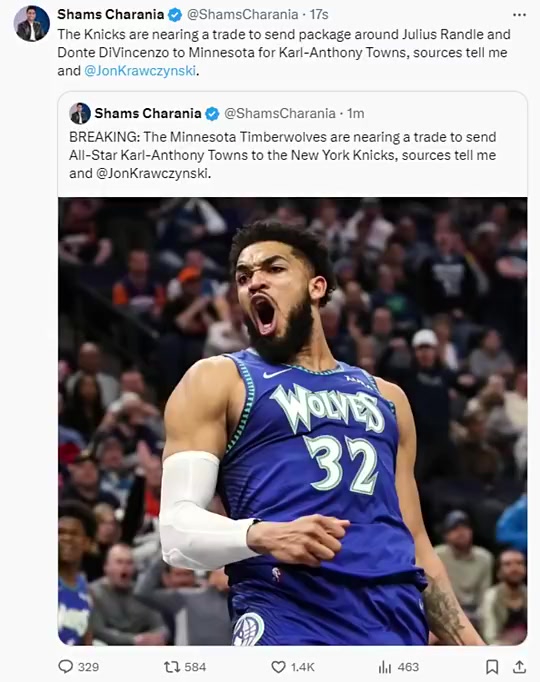540x682 pixels.
Task: Open the small avatar in the quoted tweet
Action: pos(80,114)
